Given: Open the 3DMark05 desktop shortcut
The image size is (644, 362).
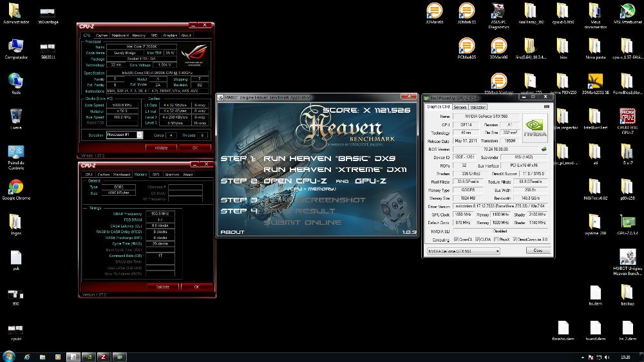Looking at the screenshot, I should (435, 14).
